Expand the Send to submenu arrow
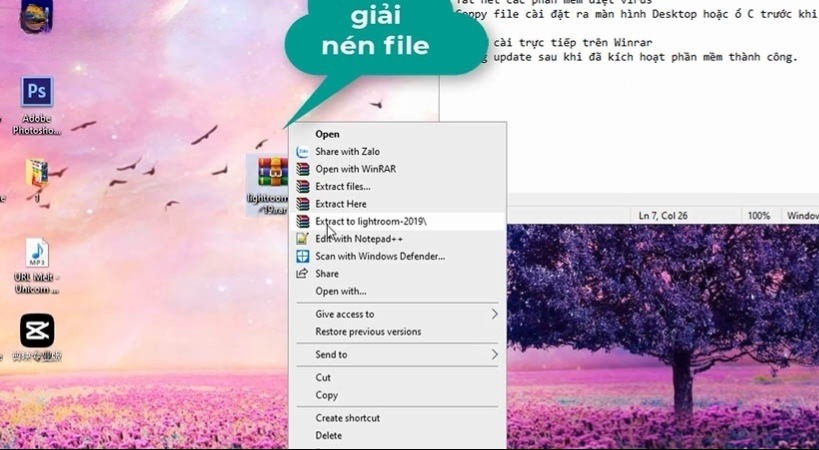The height and width of the screenshot is (450, 819). tap(494, 354)
